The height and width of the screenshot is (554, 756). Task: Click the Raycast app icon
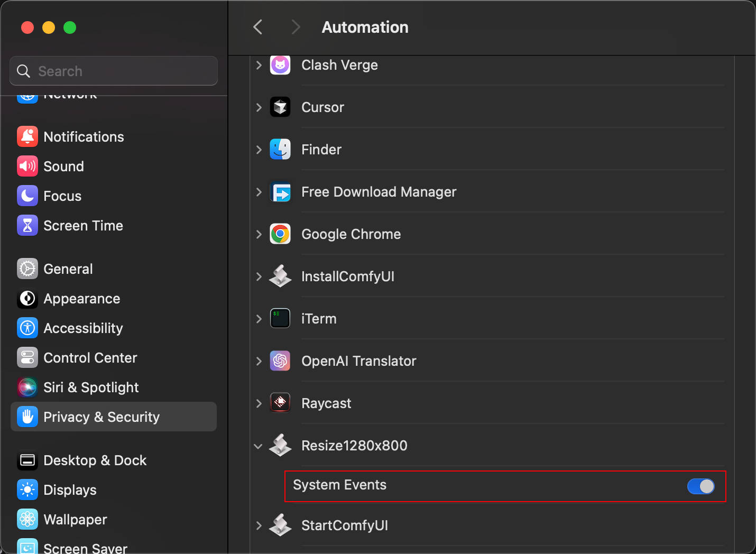pyautogui.click(x=280, y=403)
